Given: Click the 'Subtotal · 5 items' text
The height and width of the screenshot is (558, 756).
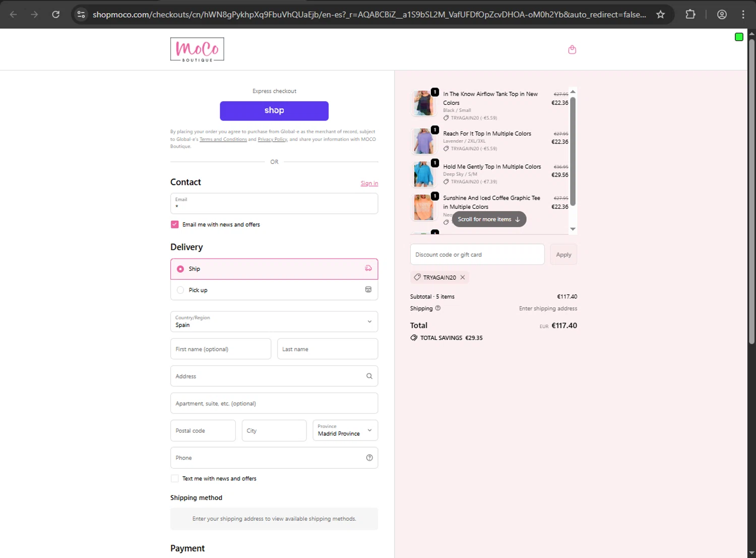Looking at the screenshot, I should point(432,296).
